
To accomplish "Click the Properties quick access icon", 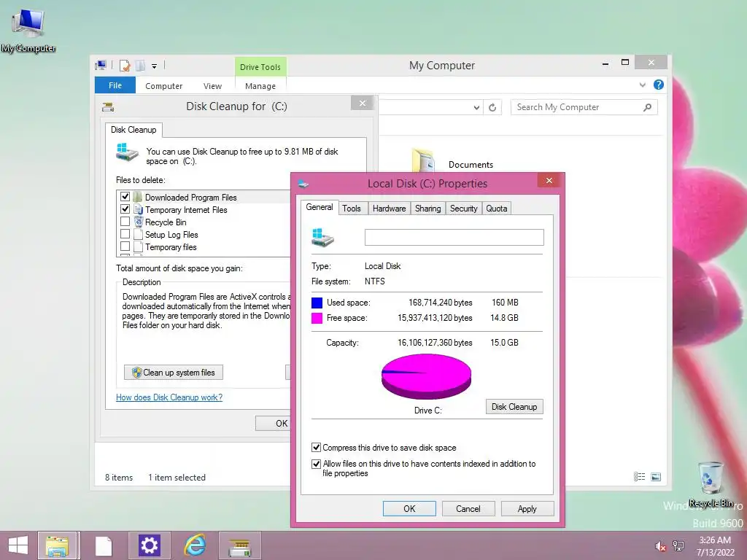I will 125,65.
